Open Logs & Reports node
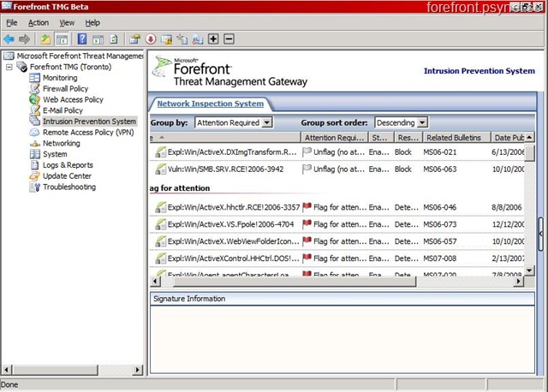The height and width of the screenshot is (392, 548). (68, 165)
